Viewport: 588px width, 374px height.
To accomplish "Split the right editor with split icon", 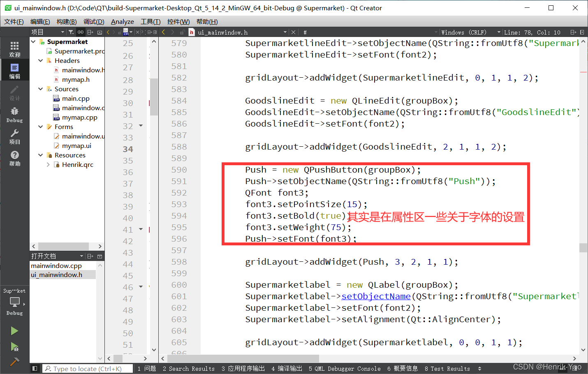I will coord(573,32).
